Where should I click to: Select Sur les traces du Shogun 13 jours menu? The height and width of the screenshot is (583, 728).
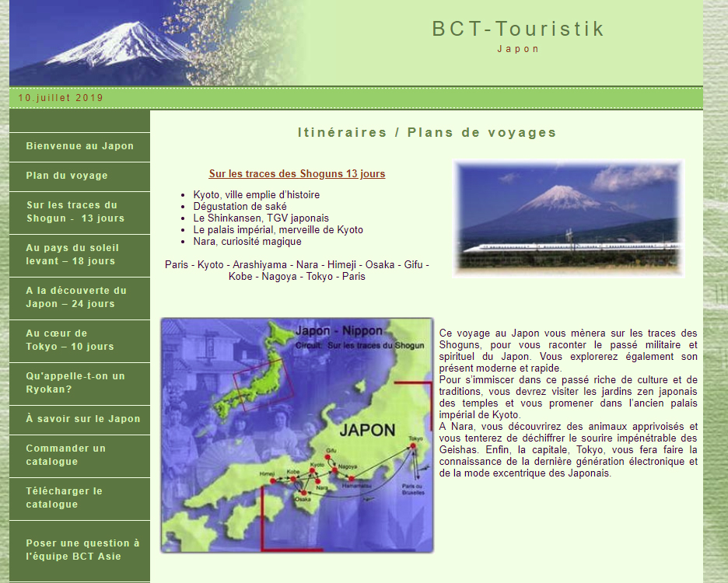(75, 211)
